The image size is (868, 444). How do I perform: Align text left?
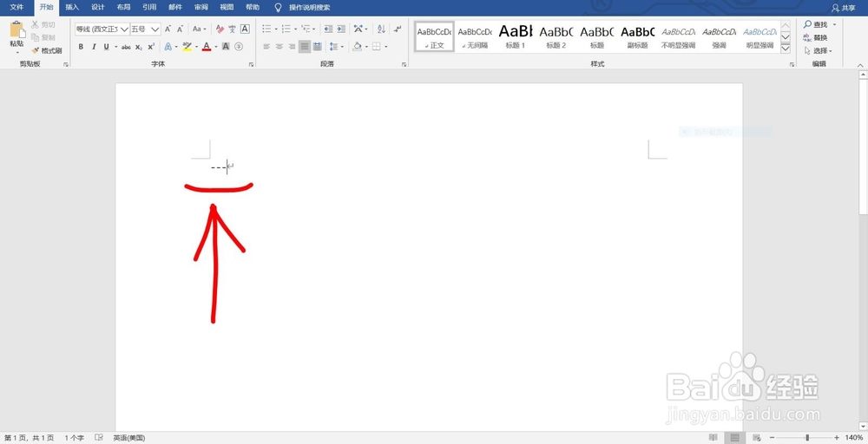266,47
